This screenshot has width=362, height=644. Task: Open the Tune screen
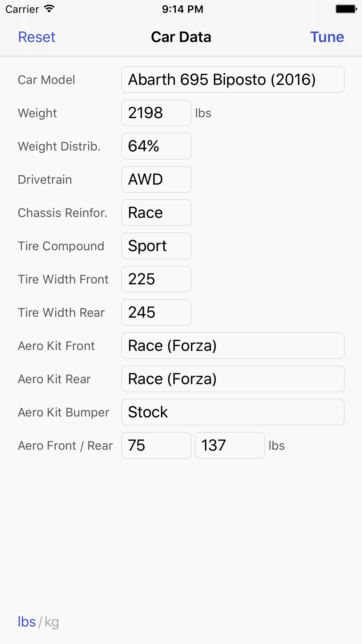coord(327,37)
